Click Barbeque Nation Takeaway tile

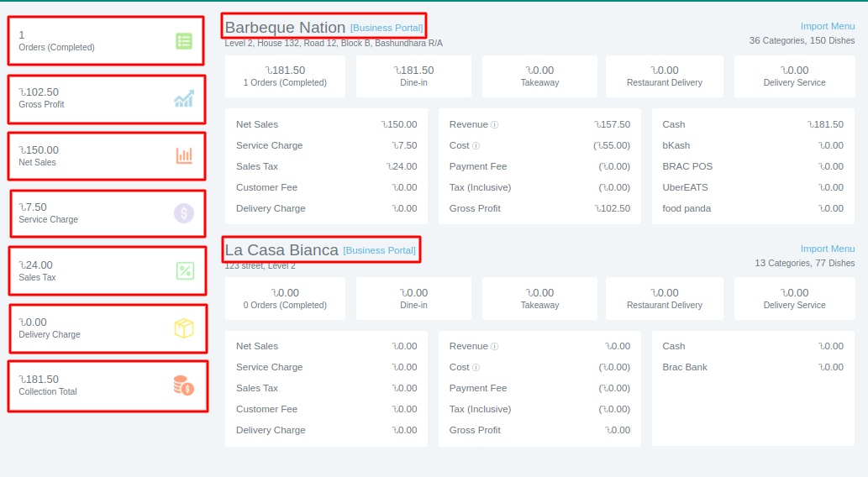pyautogui.click(x=539, y=76)
